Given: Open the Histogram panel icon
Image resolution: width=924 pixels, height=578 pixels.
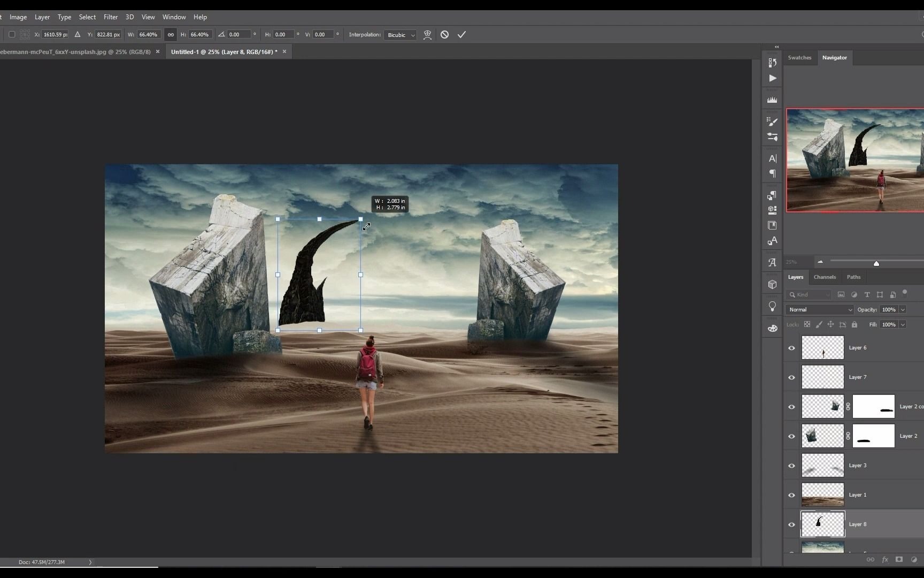Looking at the screenshot, I should [x=772, y=100].
